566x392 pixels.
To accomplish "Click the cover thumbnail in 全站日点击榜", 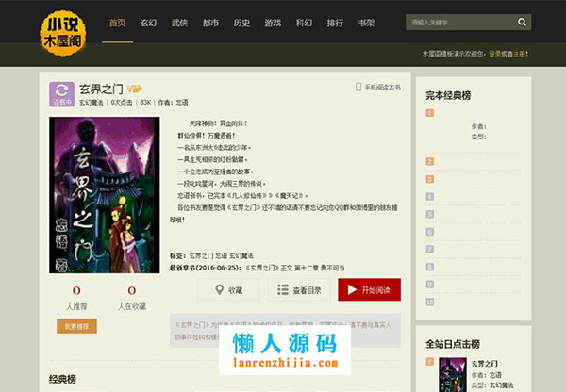I will pyautogui.click(x=453, y=374).
